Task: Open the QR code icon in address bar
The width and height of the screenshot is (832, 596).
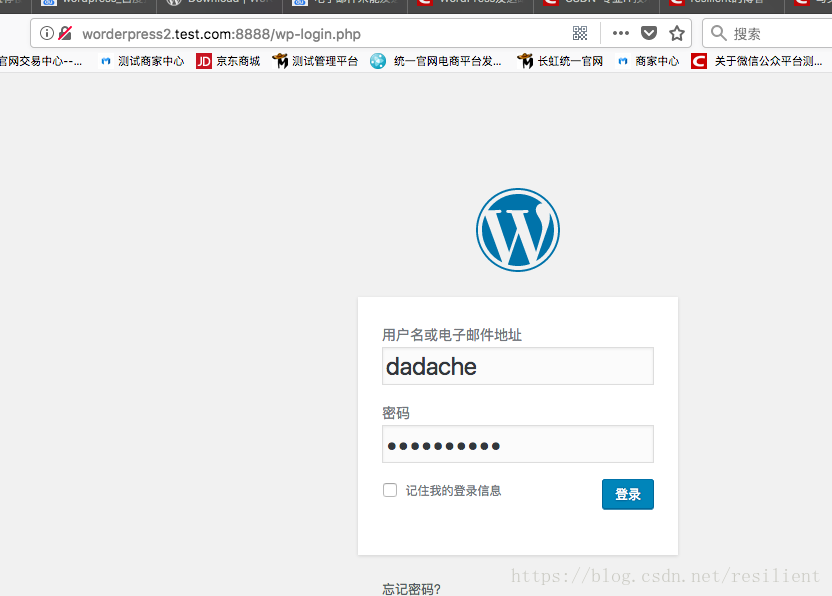Action: [580, 33]
